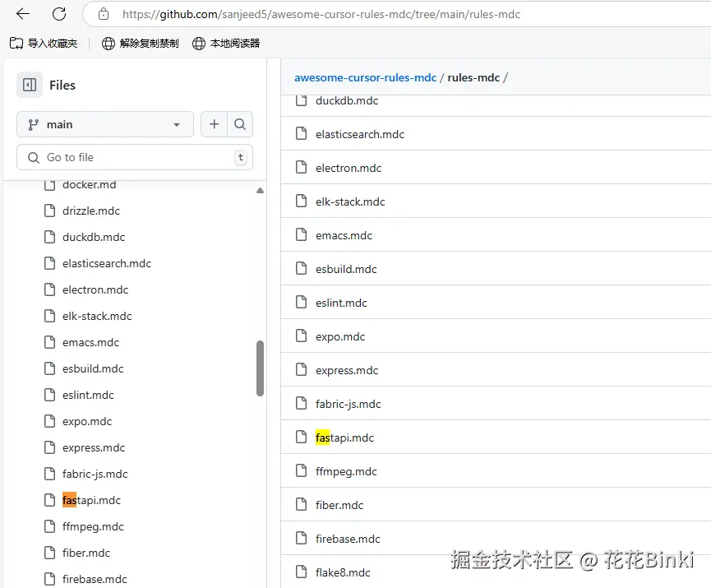Select fiber.mdc in the file tree
Viewport: 711px width, 588px height.
tap(86, 553)
